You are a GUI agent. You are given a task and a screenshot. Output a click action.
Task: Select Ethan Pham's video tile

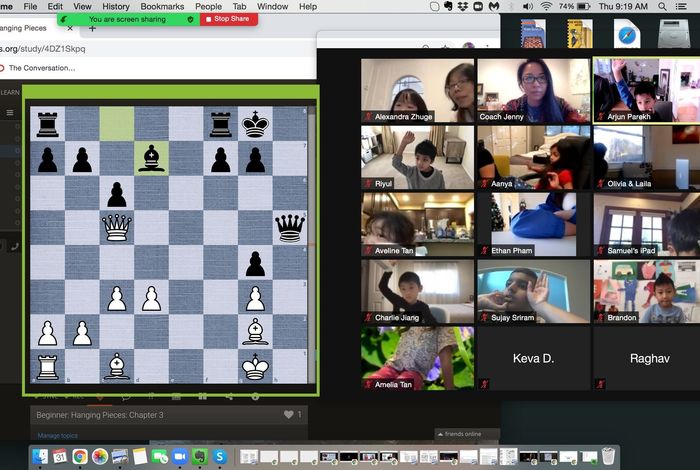tap(533, 225)
